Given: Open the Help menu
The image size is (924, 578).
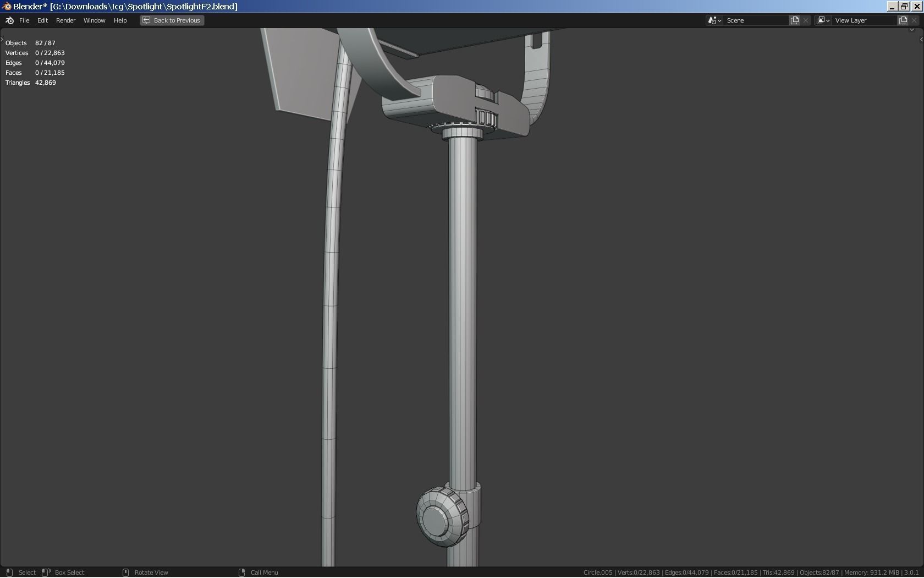Looking at the screenshot, I should 120,20.
